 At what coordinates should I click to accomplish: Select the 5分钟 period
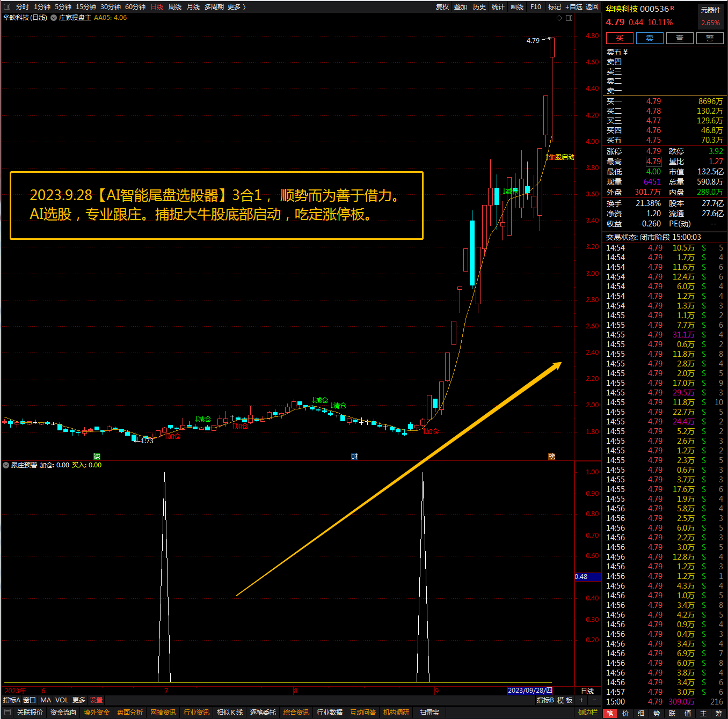point(63,7)
